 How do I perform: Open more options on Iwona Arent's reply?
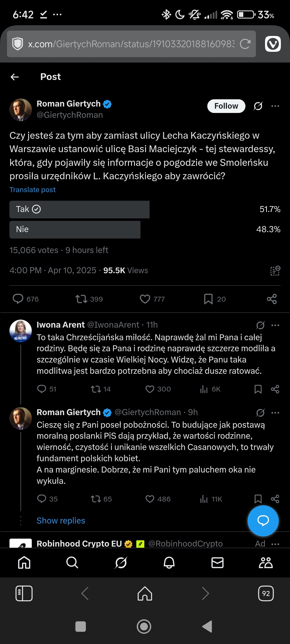(x=275, y=325)
